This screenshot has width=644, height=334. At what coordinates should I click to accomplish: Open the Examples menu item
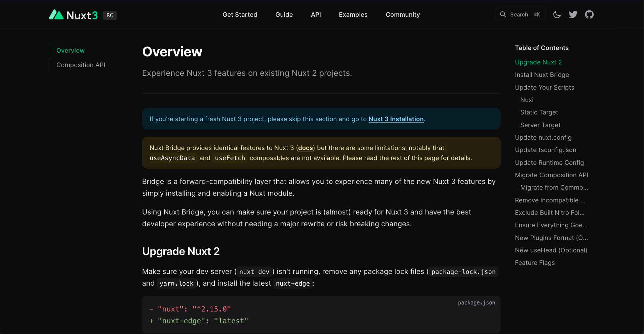coord(353,14)
